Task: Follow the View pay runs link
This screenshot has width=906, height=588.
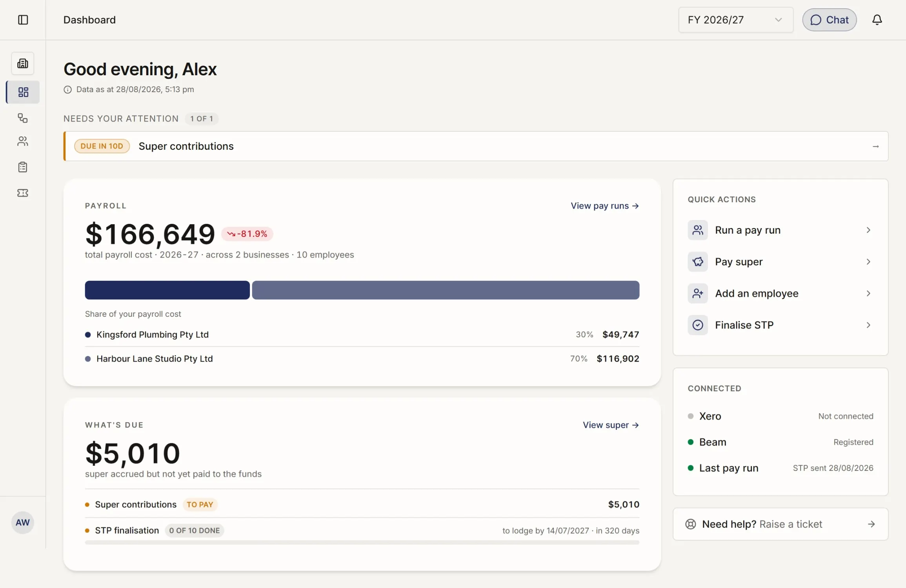Action: click(x=605, y=206)
